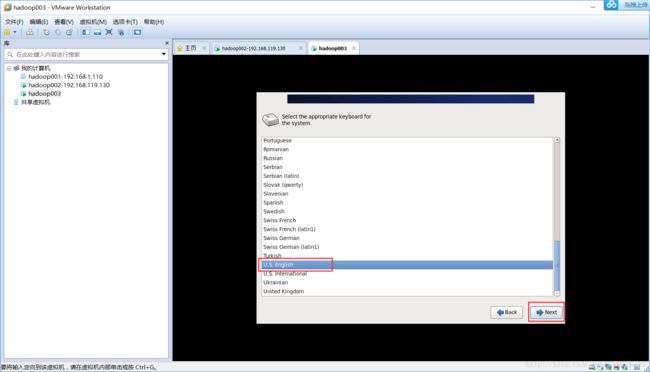The height and width of the screenshot is (372, 650).
Task: Open the library search dropdown arrow
Action: (164, 54)
